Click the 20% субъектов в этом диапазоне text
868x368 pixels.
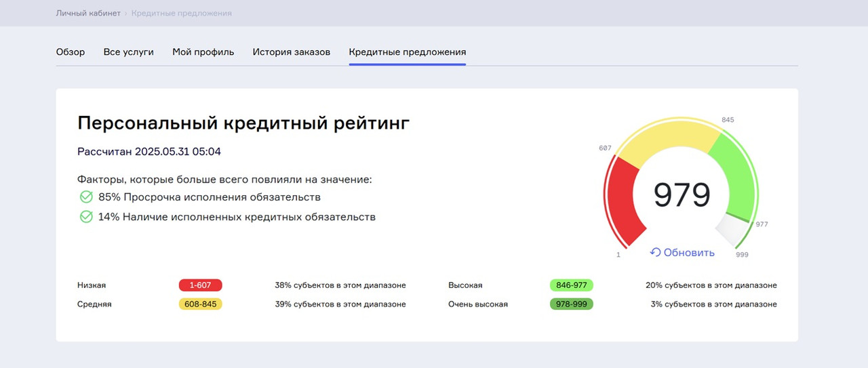(711, 285)
